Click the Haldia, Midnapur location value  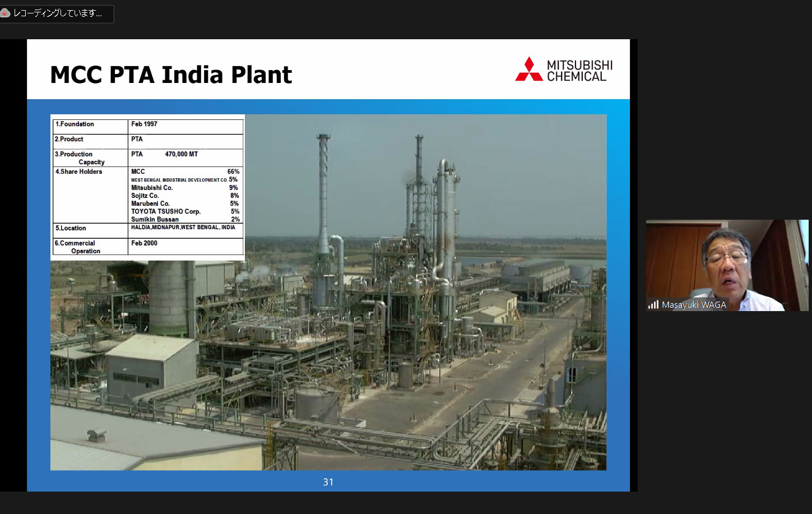(183, 228)
